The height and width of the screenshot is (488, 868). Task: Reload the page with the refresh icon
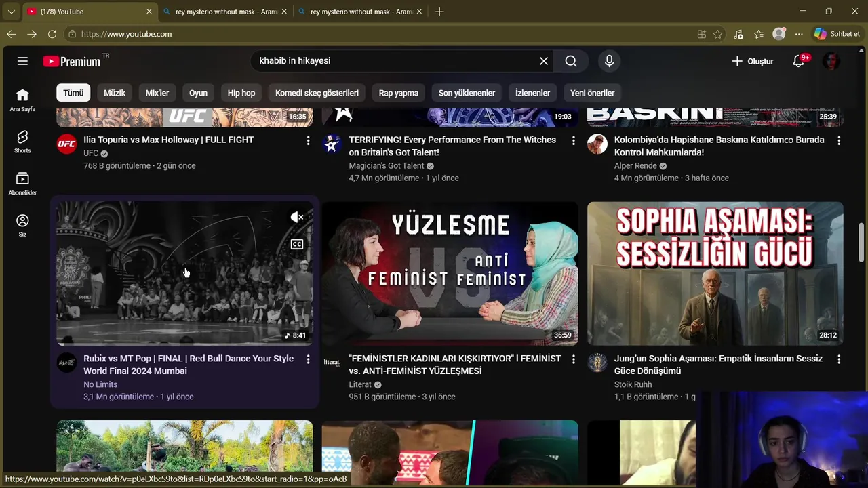(x=52, y=34)
